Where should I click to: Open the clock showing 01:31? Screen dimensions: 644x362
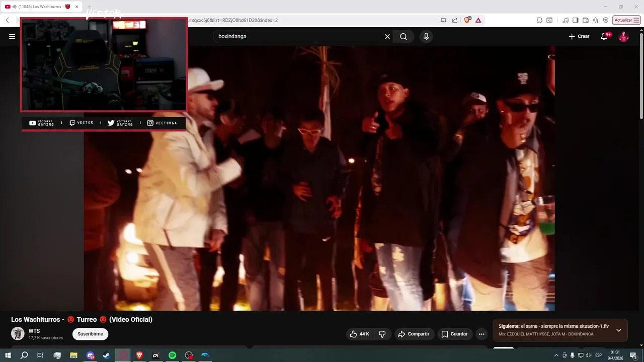click(615, 355)
